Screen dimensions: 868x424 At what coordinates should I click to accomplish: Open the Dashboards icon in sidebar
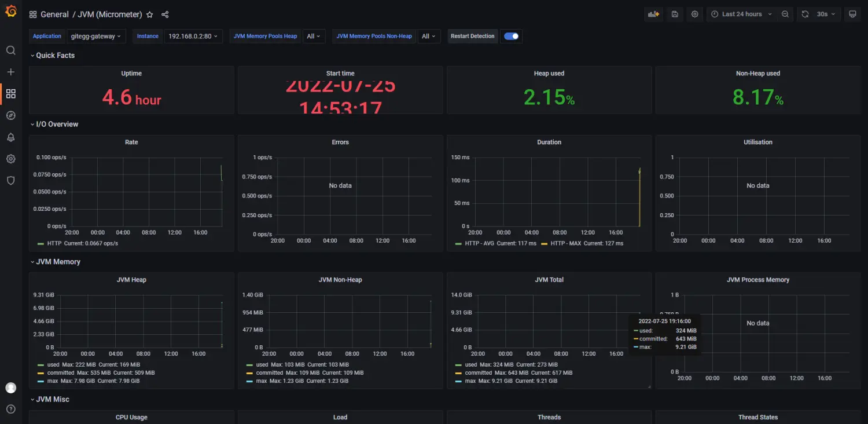(10, 94)
